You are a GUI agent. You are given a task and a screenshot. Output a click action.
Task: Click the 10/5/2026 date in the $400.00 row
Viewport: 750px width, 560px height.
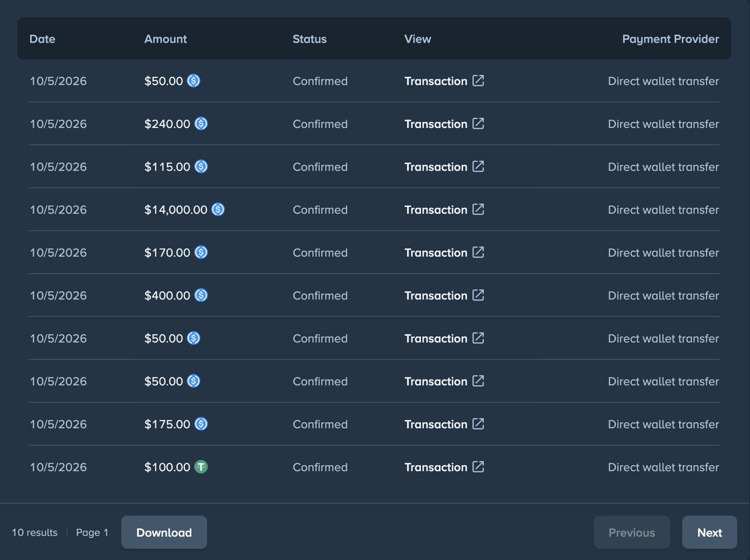58,295
